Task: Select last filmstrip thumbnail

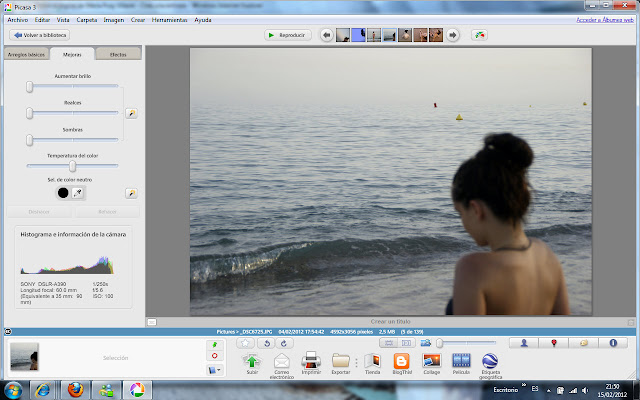Action: coord(436,35)
